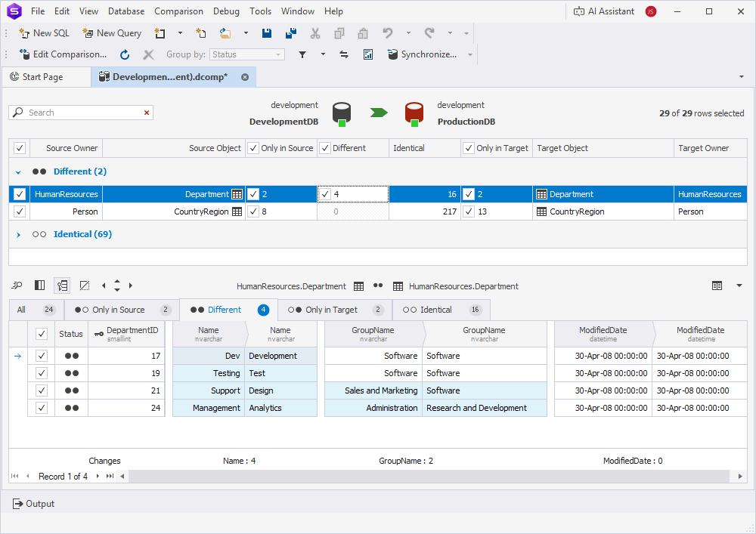
Task: Toggle the split grid layout view
Action: [39, 286]
